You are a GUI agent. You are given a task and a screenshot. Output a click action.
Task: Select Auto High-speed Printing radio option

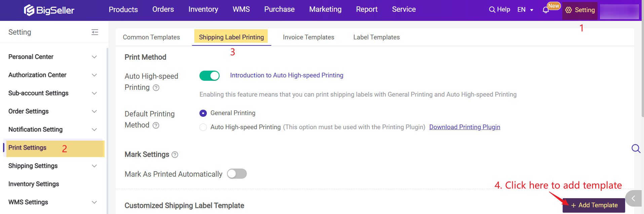click(203, 127)
